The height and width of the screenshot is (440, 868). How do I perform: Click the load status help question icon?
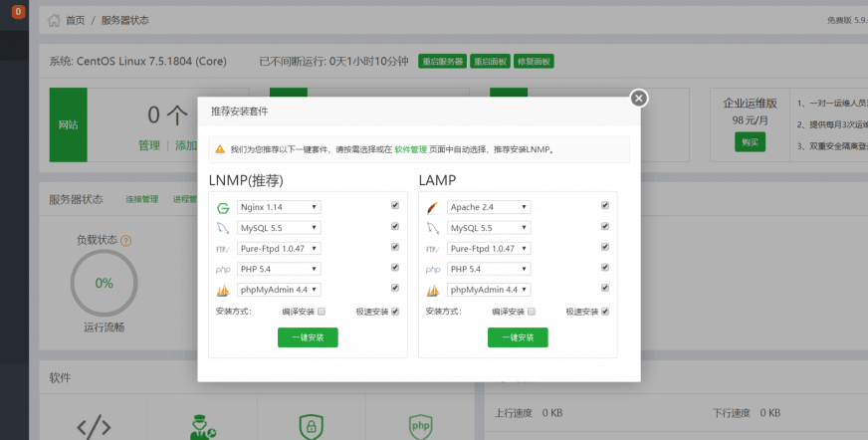coord(126,241)
